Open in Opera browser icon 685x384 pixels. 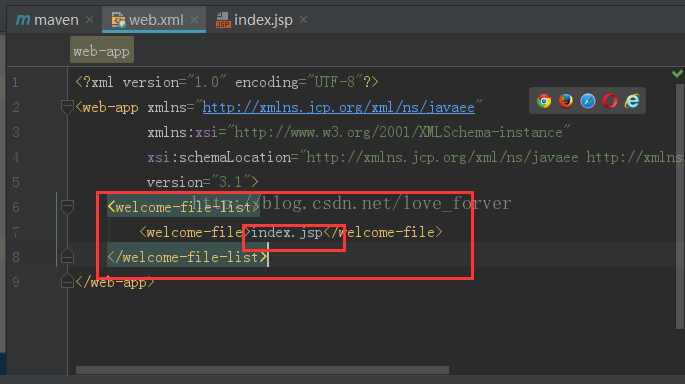(x=610, y=101)
